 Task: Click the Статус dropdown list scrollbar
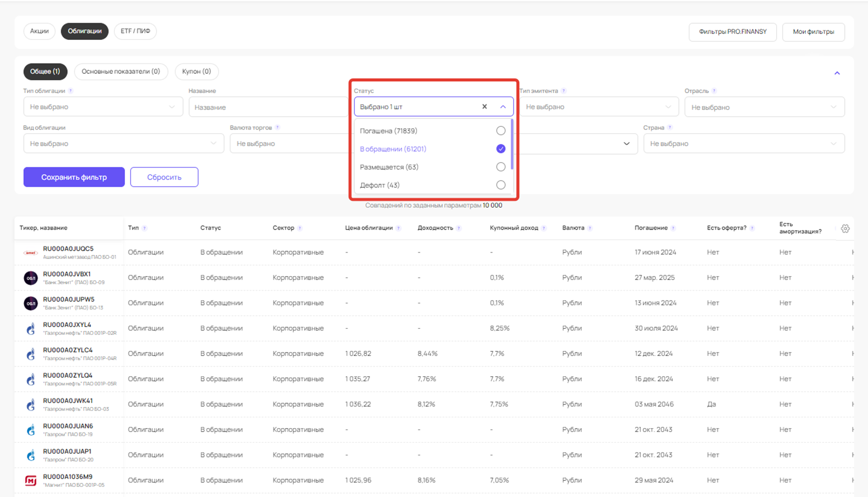tap(512, 145)
